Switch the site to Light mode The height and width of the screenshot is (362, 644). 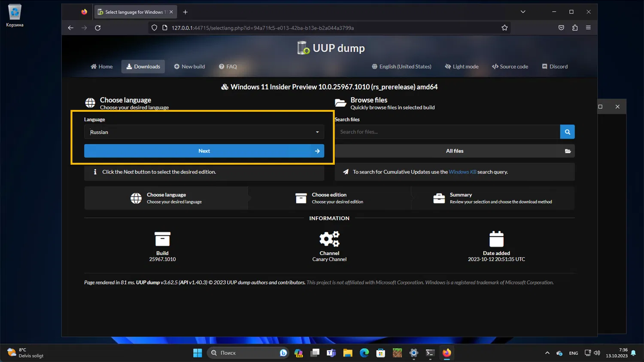[x=462, y=67]
